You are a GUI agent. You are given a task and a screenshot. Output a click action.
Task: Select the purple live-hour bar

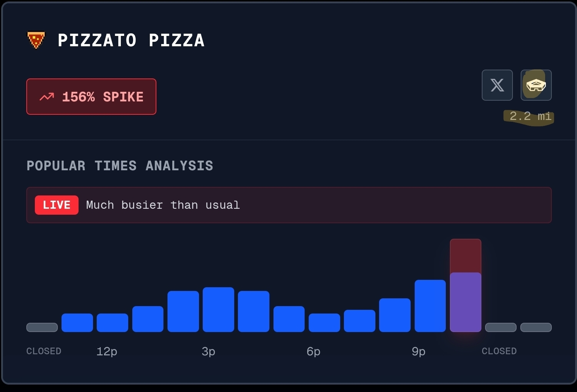tap(465, 302)
